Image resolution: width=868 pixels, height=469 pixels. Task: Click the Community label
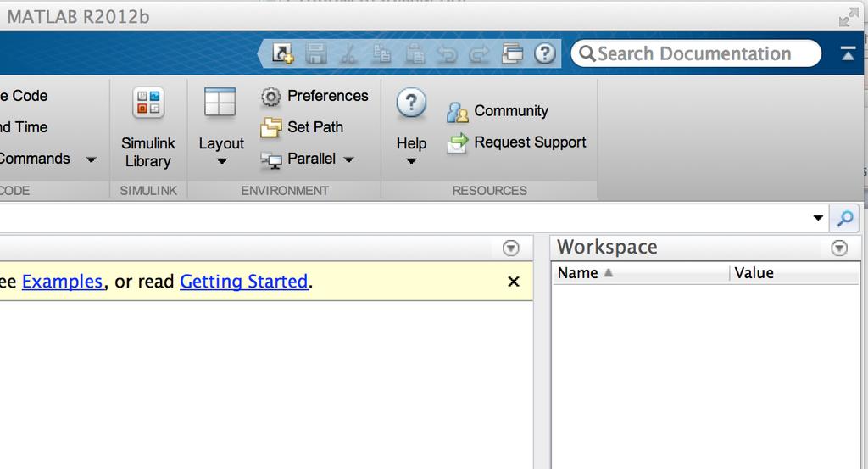511,111
